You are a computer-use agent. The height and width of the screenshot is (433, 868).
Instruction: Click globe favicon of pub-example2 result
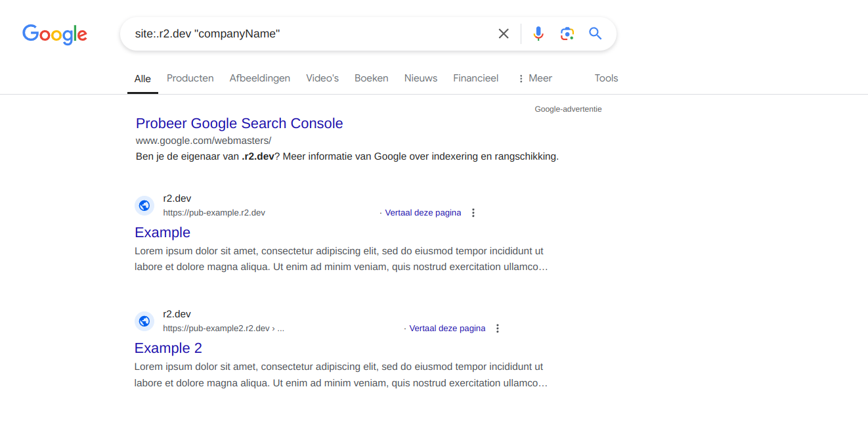point(144,321)
